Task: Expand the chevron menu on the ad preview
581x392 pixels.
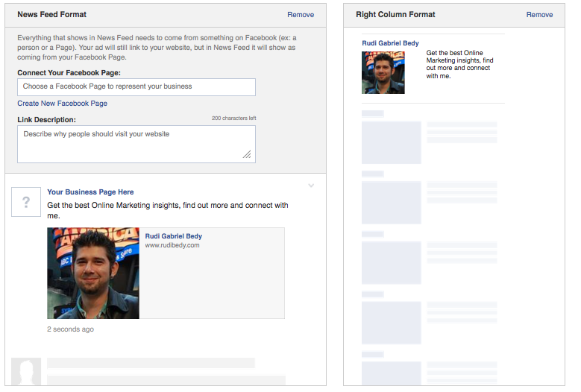Action: pos(311,186)
